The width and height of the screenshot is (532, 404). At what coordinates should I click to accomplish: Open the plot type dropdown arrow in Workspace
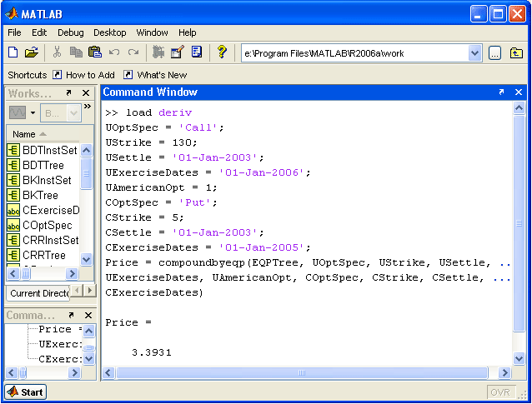click(x=33, y=112)
